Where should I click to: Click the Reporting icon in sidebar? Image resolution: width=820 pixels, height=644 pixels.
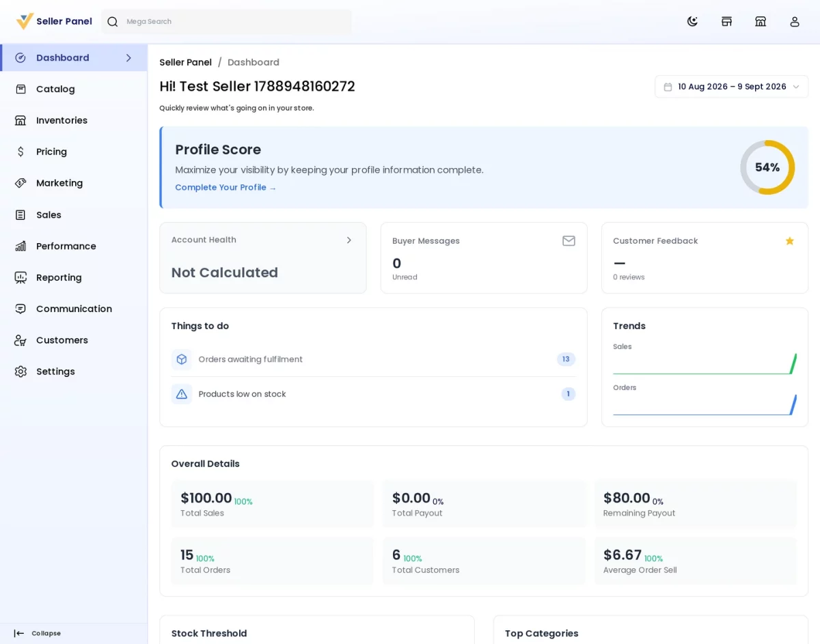click(20, 277)
